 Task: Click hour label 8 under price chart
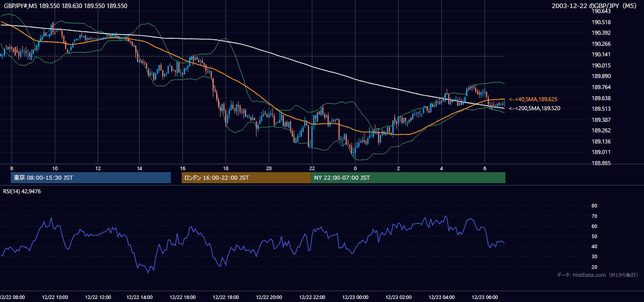(x=12, y=168)
